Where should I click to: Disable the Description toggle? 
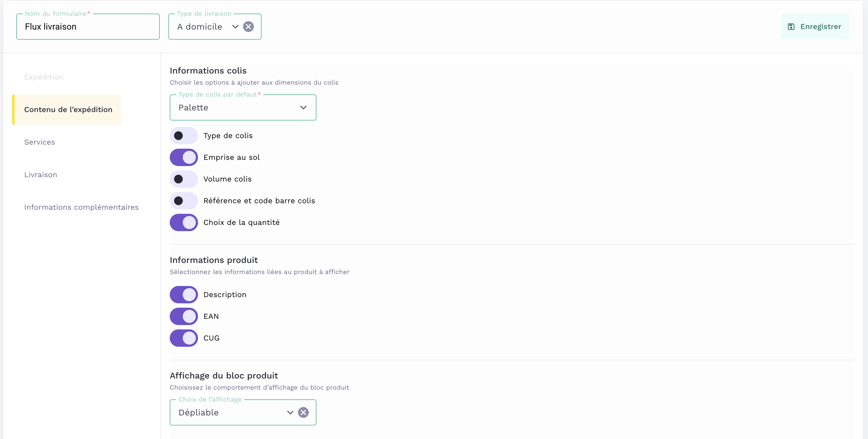pyautogui.click(x=184, y=295)
